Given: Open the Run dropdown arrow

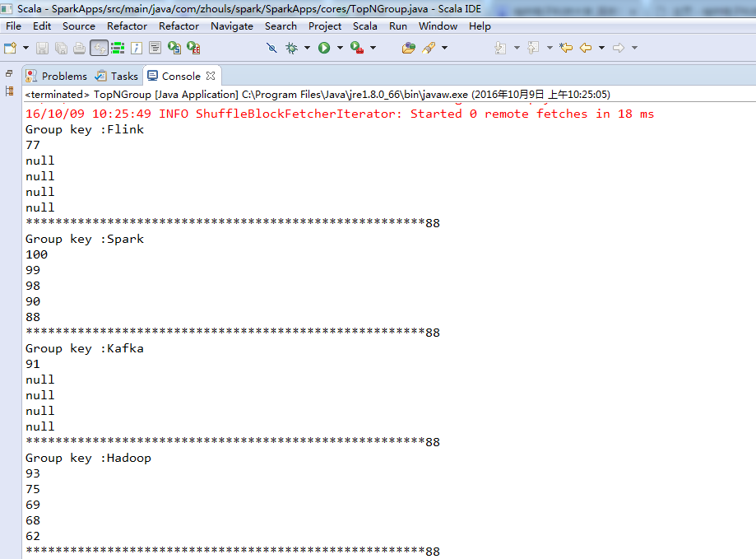Looking at the screenshot, I should (x=340, y=48).
